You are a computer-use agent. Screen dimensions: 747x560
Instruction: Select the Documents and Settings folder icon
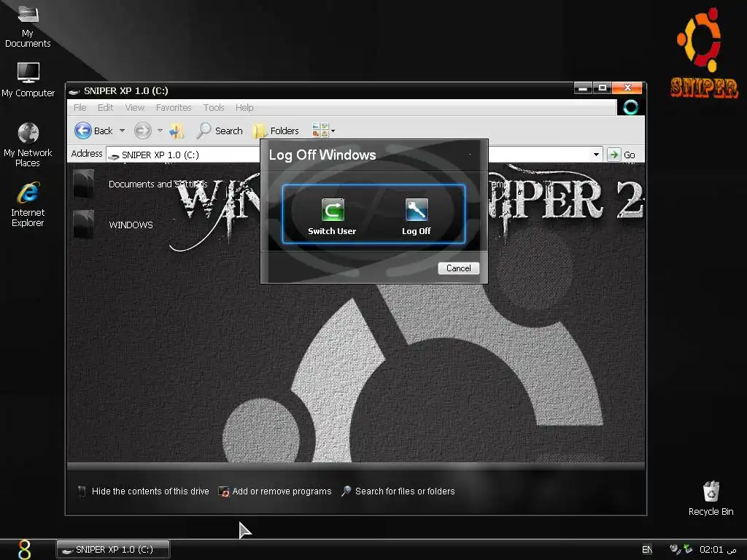(x=84, y=183)
